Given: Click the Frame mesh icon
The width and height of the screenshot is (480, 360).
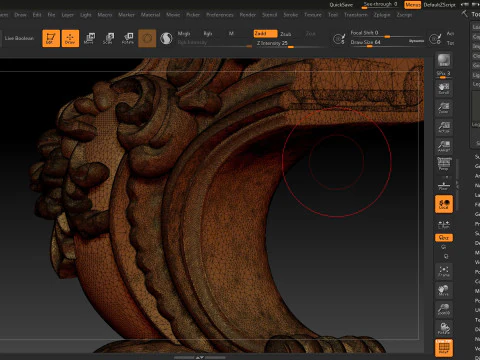Looking at the screenshot, I should 444,271.
